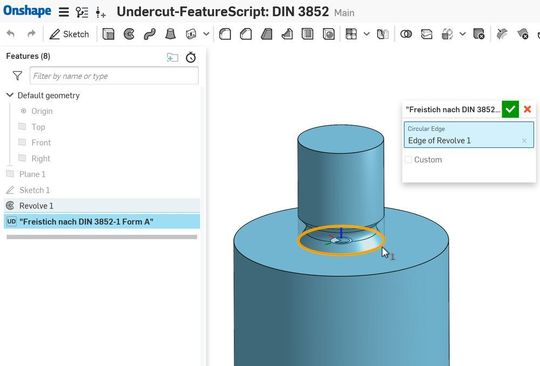Select the Right plane

pyautogui.click(x=41, y=158)
